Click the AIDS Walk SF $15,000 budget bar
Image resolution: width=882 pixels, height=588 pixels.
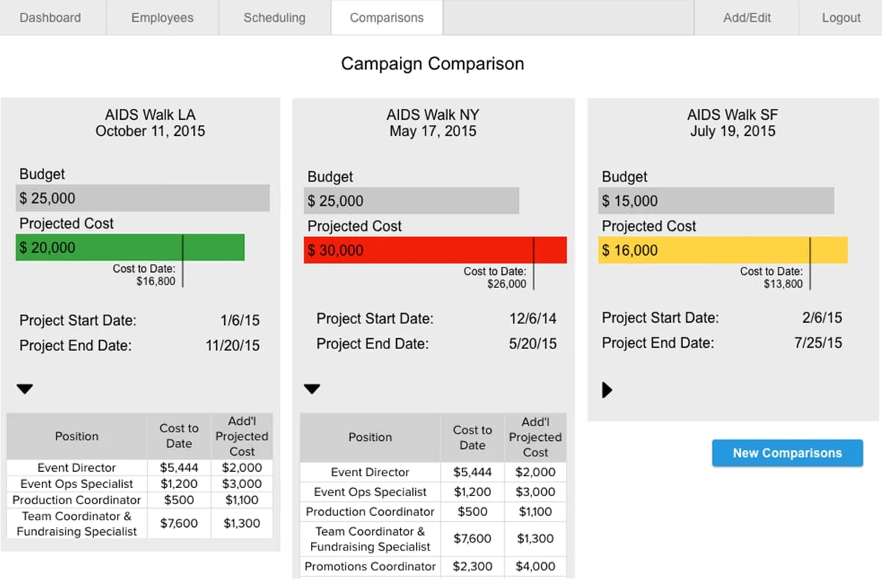716,201
